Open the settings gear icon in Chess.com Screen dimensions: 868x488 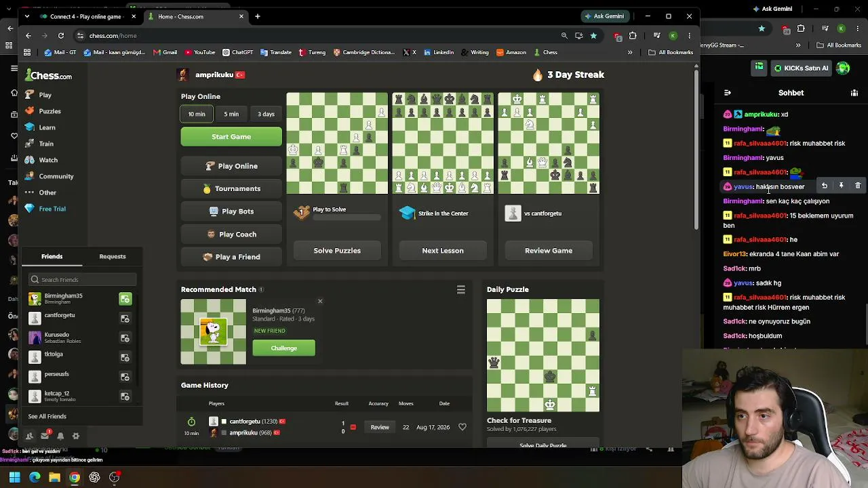[76, 436]
